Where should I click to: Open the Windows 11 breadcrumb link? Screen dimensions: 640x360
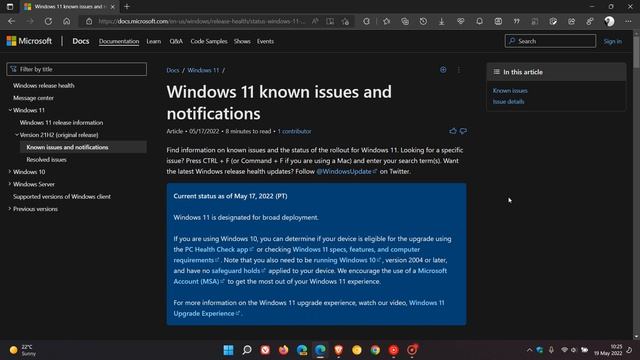click(203, 70)
